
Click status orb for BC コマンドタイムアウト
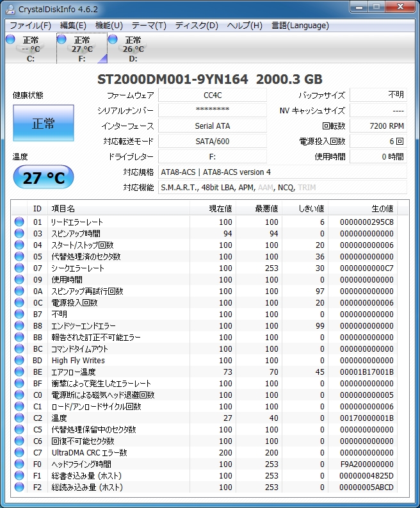pyautogui.click(x=19, y=348)
